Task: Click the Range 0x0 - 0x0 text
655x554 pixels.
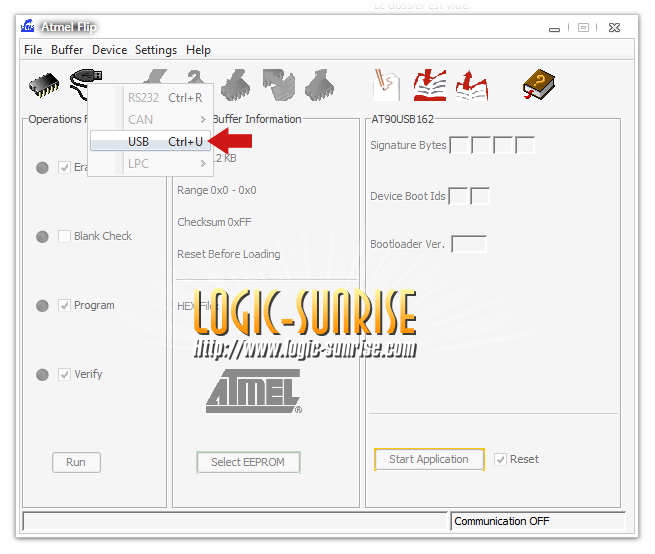Action: tap(217, 190)
